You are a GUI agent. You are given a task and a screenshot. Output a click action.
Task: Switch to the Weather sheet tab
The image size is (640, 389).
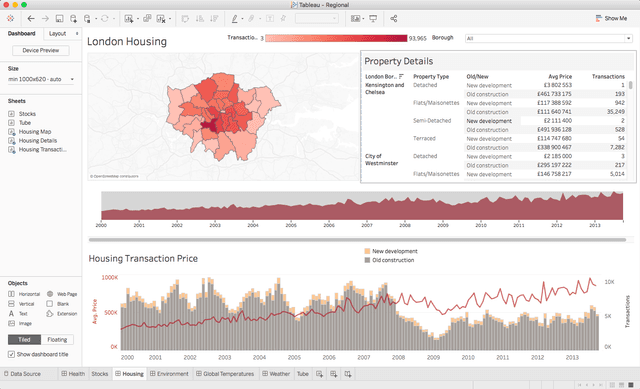276,374
